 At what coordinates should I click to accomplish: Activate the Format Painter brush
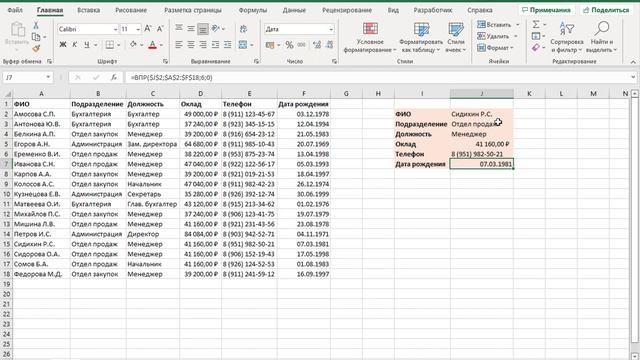pos(36,48)
